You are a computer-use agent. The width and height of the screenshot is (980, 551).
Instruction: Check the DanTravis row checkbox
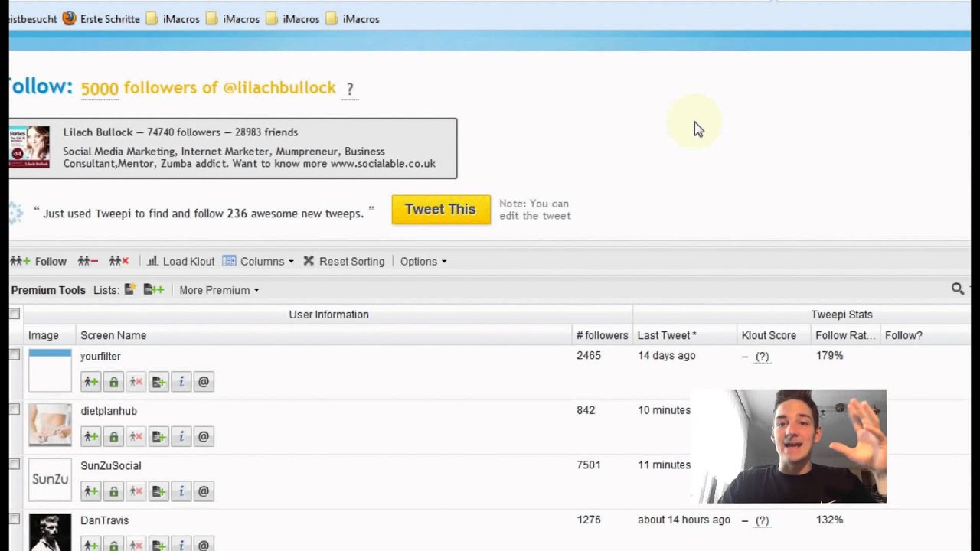(15, 519)
